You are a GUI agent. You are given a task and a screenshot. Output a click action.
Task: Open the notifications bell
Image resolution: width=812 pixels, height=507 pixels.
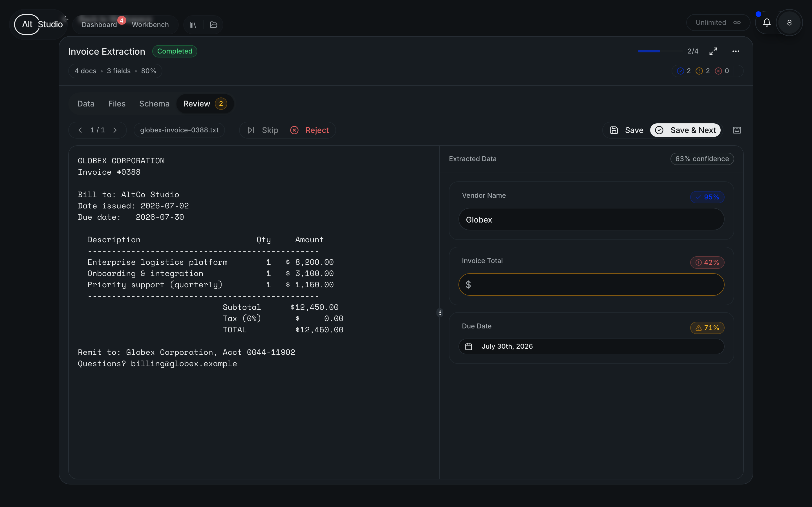(767, 23)
